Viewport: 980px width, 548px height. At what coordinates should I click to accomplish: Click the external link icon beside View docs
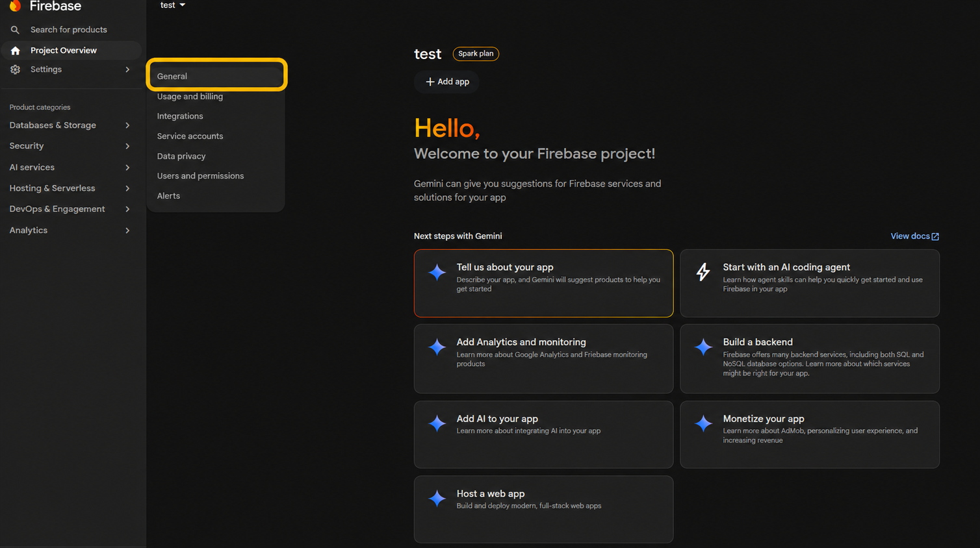click(935, 236)
